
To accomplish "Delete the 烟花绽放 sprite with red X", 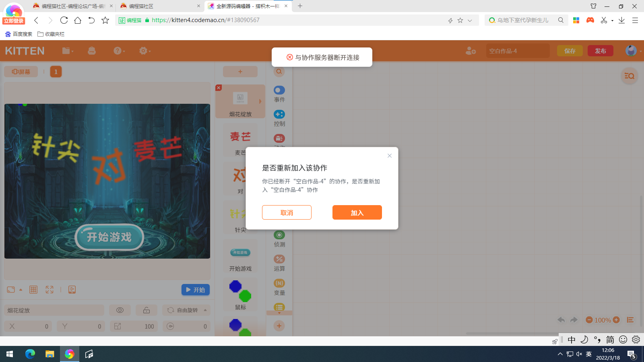I will [x=219, y=88].
